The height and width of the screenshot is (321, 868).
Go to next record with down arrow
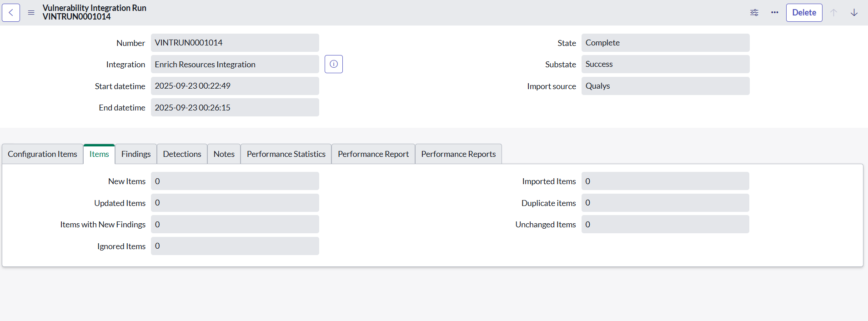[854, 13]
